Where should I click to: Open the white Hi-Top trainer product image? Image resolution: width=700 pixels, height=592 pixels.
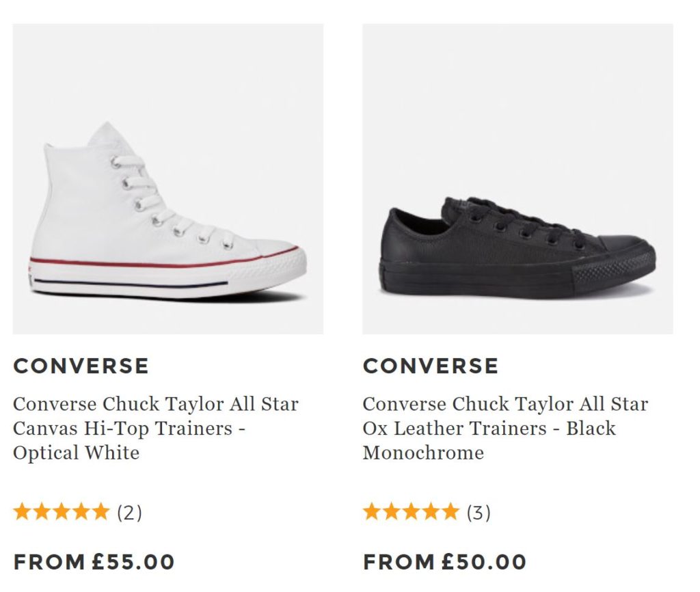click(168, 179)
